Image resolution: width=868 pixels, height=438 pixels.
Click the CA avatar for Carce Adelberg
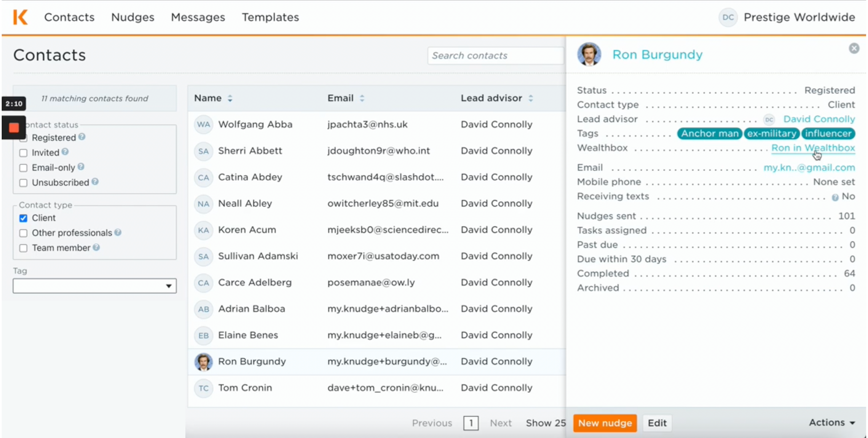click(x=204, y=283)
